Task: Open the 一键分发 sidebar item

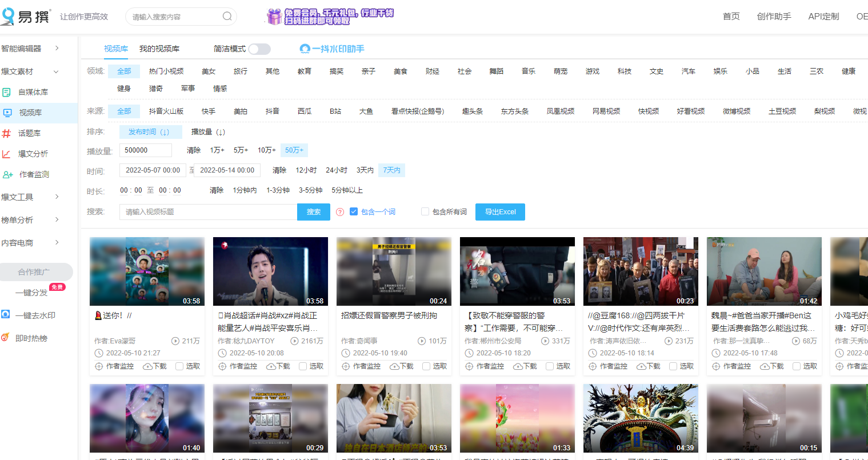Action: (x=31, y=293)
